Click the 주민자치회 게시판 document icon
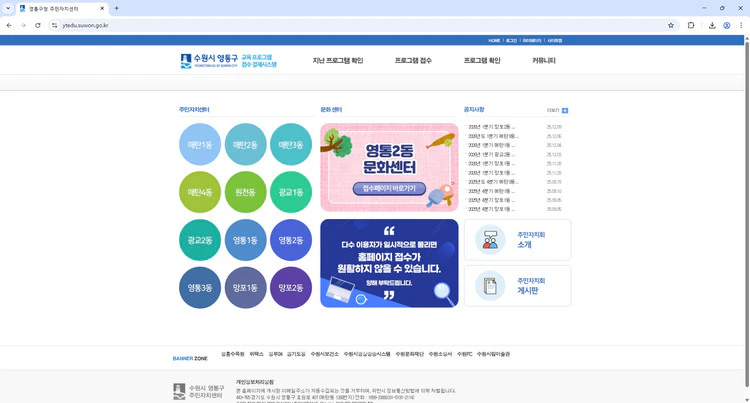 coord(490,286)
